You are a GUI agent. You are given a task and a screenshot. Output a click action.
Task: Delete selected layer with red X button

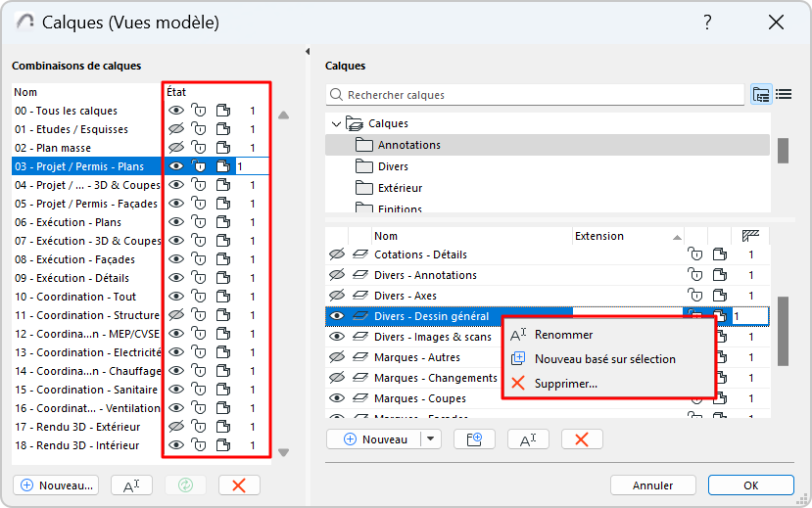click(581, 439)
